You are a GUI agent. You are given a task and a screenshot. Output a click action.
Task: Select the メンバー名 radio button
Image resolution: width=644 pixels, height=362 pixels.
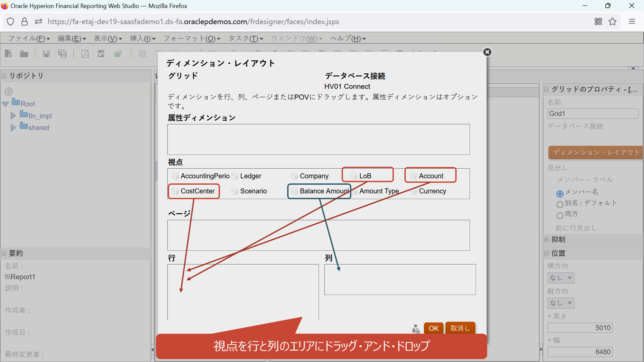(x=560, y=193)
